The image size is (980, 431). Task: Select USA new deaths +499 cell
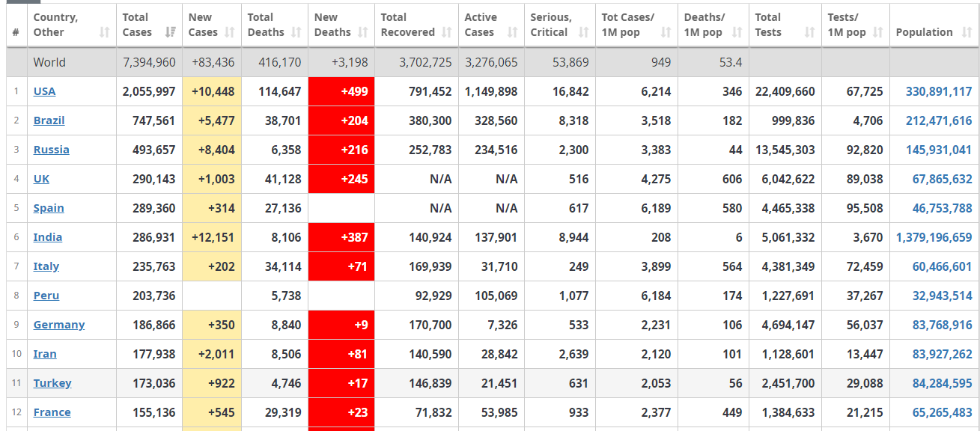[341, 91]
